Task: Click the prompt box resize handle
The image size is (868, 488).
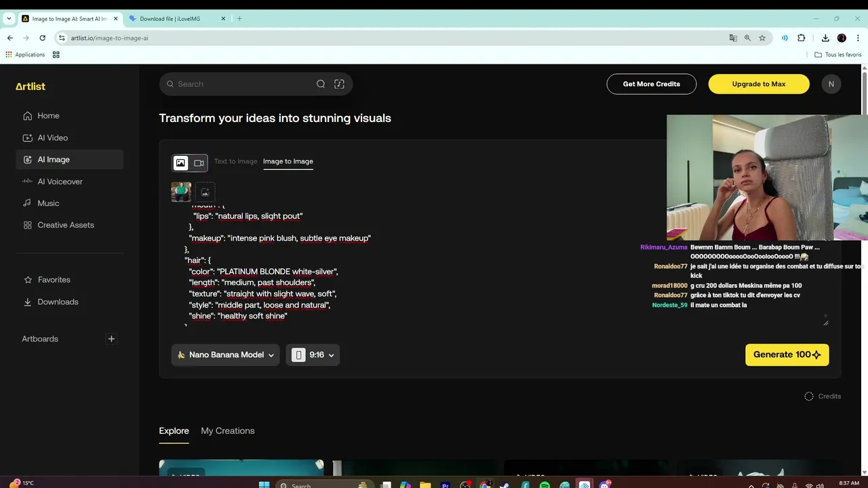Action: pos(825,322)
